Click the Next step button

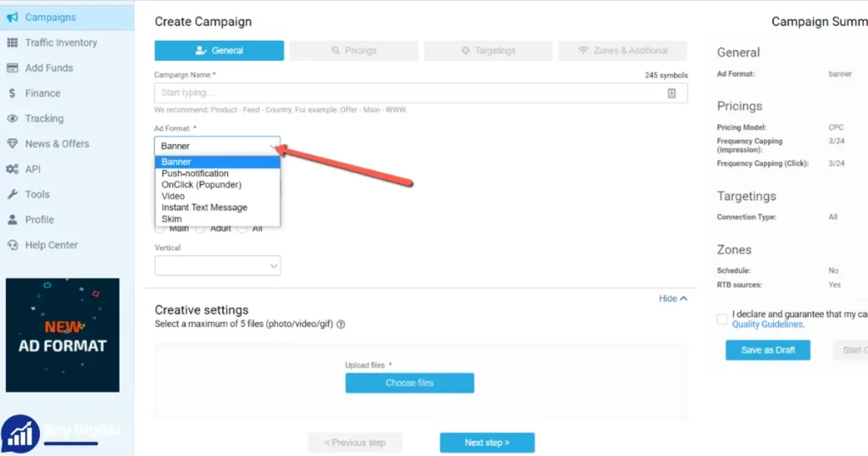(x=487, y=442)
